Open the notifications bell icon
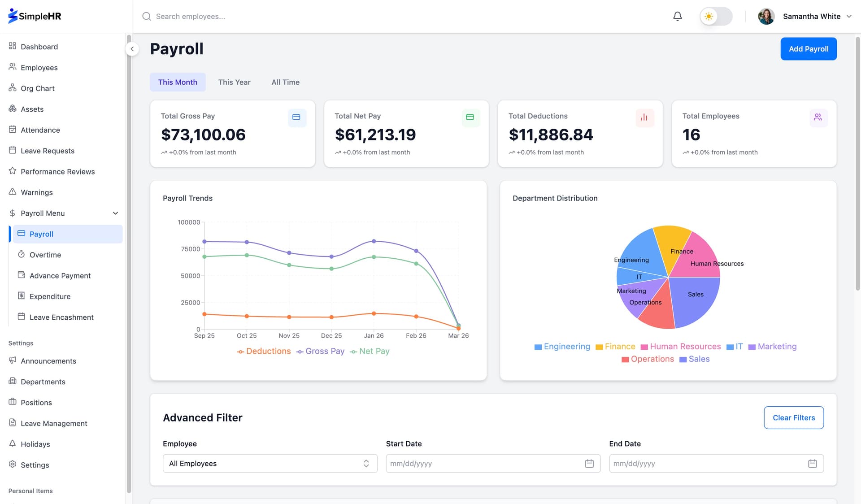Image resolution: width=861 pixels, height=504 pixels. point(677,16)
